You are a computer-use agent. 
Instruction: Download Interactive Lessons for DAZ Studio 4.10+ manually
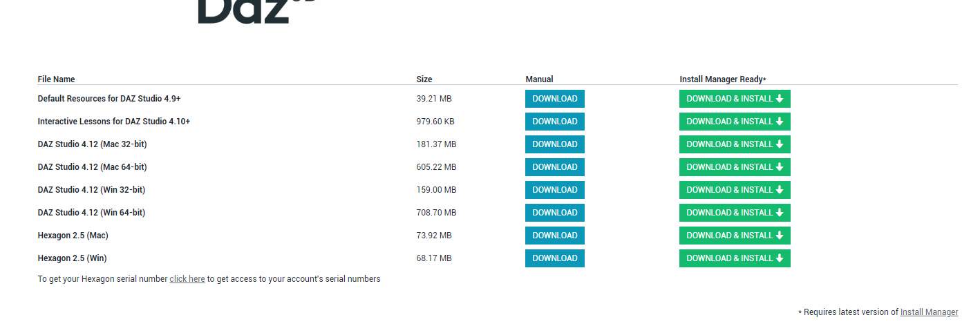[x=555, y=122]
